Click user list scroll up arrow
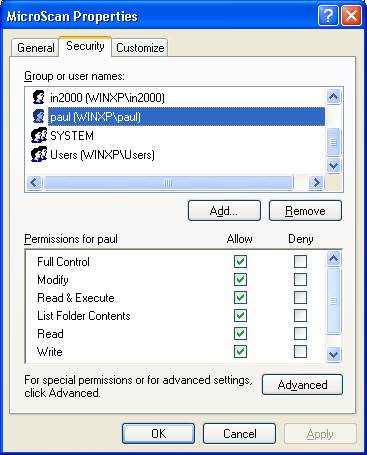The width and height of the screenshot is (367, 455). (334, 97)
